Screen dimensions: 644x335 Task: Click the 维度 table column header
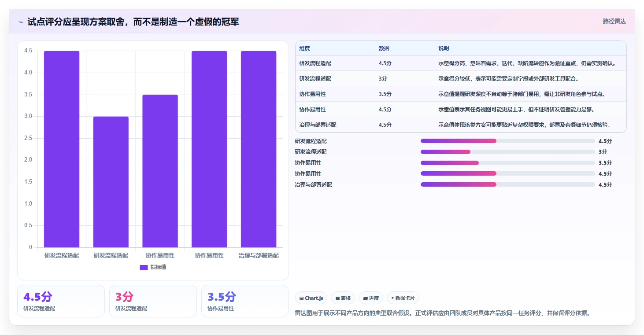pyautogui.click(x=304, y=48)
